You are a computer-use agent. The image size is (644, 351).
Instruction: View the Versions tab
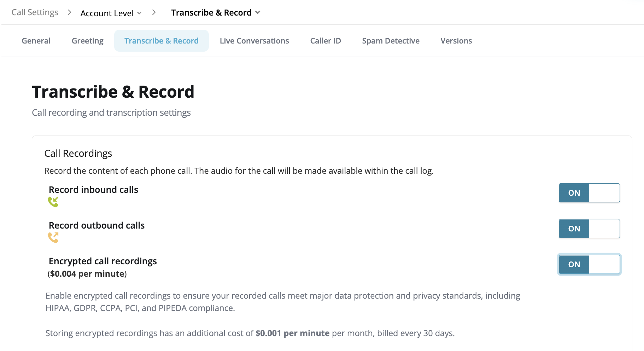pyautogui.click(x=456, y=41)
